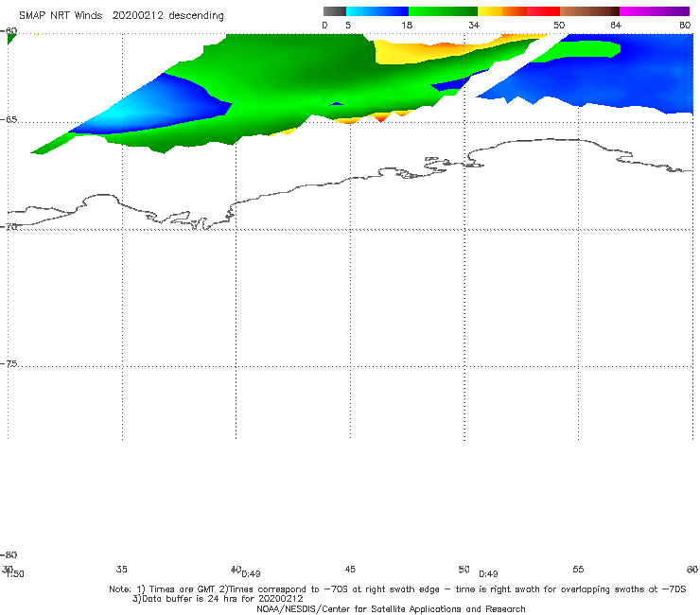Click the "35" longitude axis label
This screenshot has width=700, height=615.
122,569
